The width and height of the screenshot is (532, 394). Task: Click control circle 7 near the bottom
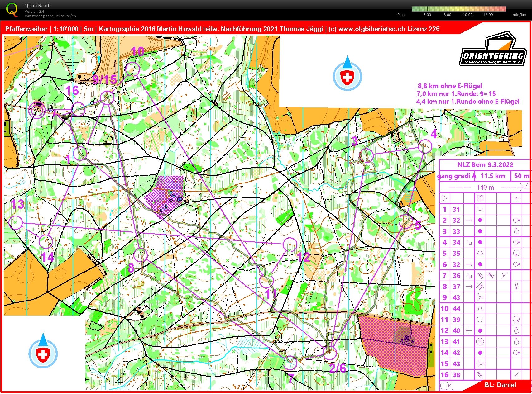[x=291, y=362]
